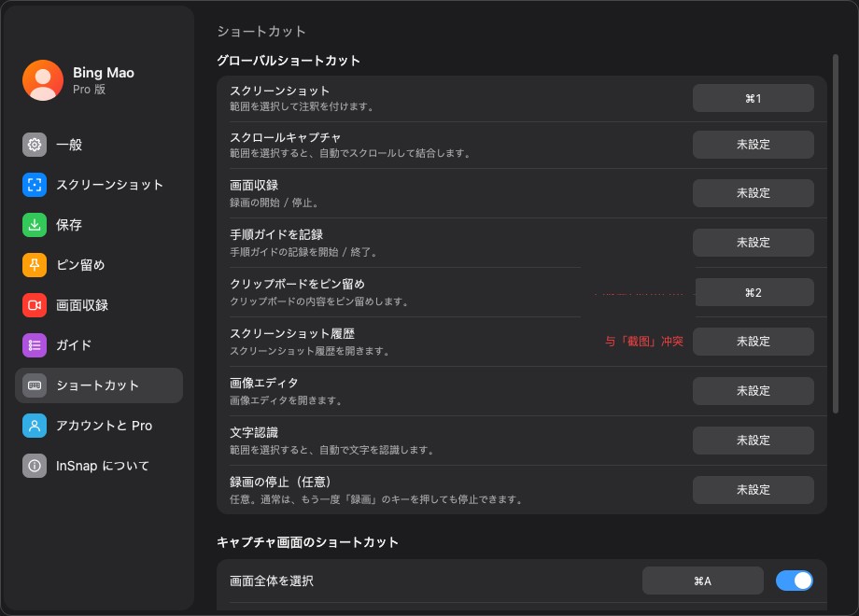Click the orange ピン留め pin icon
859x616 pixels.
(35, 265)
